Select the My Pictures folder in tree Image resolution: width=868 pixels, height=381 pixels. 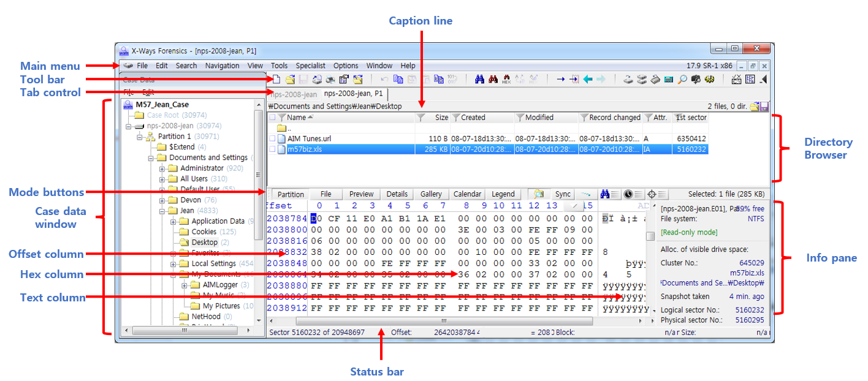pos(221,306)
